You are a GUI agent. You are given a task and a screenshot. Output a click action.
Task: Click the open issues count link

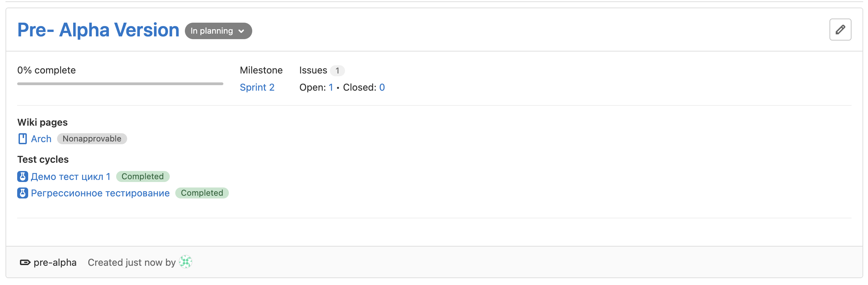click(331, 88)
